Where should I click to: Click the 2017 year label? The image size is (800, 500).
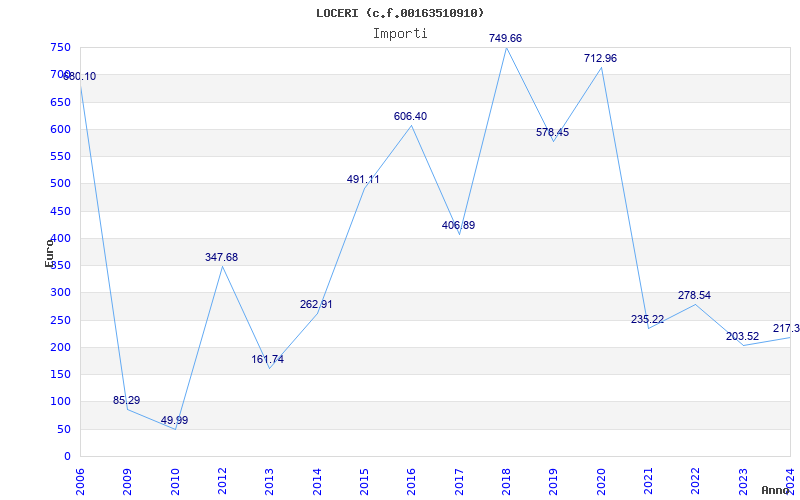pos(459,482)
